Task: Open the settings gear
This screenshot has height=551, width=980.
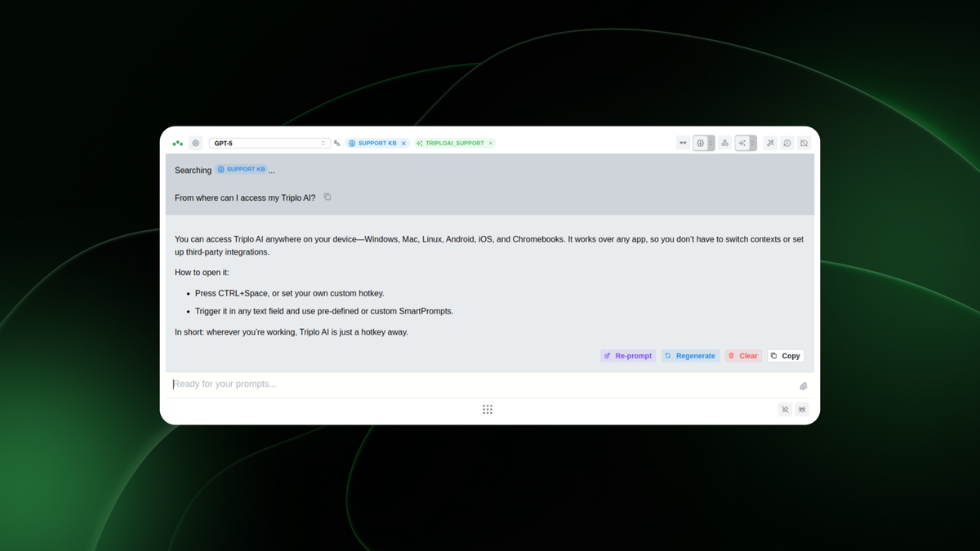Action: pos(195,143)
